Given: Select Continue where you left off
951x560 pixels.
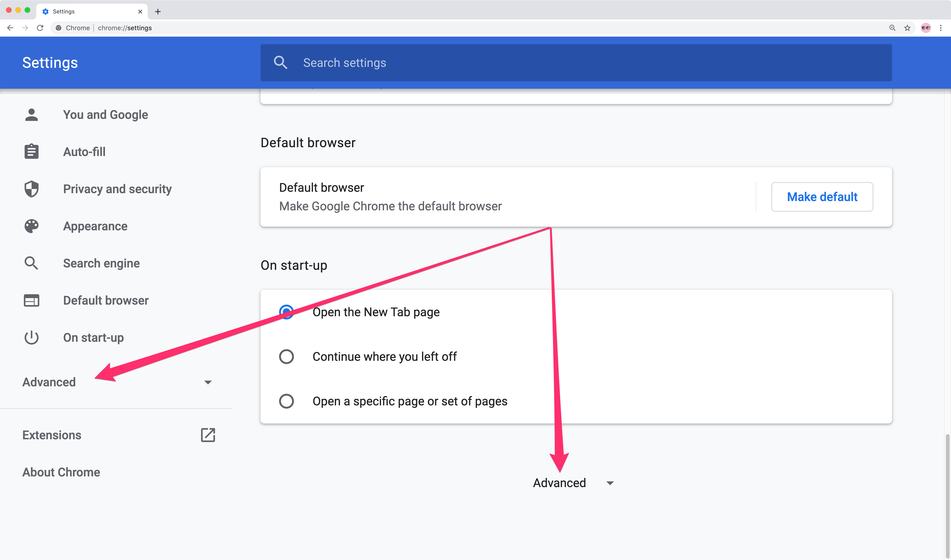Looking at the screenshot, I should 287,357.
